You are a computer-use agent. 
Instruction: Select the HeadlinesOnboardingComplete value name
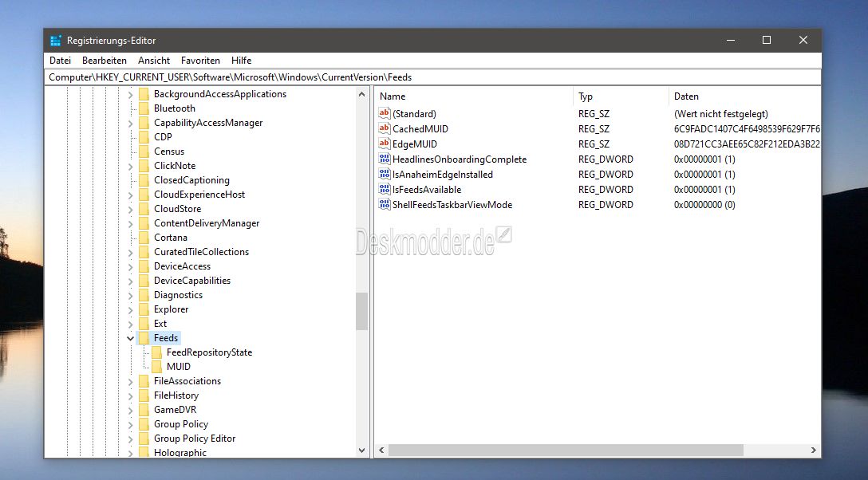pos(460,159)
